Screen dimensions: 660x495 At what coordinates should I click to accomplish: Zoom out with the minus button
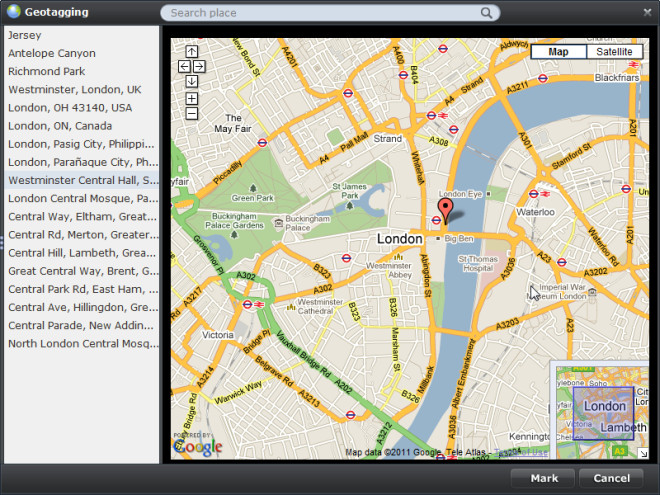[192, 113]
